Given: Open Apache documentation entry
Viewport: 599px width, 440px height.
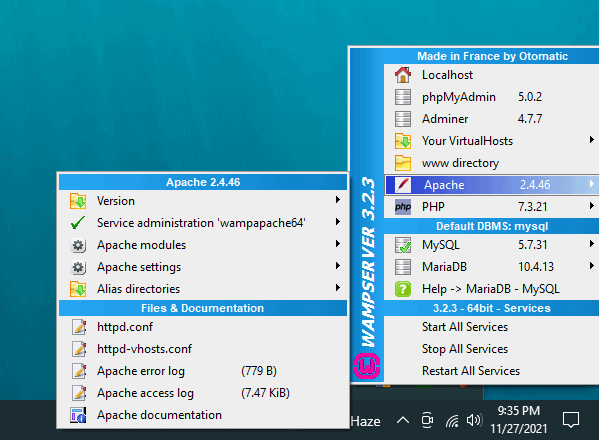Looking at the screenshot, I should coord(203,415).
